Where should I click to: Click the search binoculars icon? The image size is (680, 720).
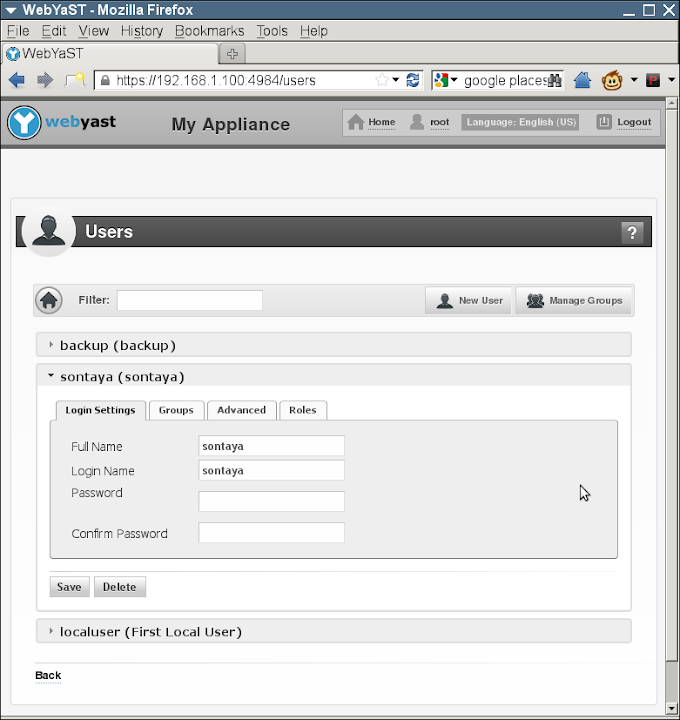[x=555, y=80]
